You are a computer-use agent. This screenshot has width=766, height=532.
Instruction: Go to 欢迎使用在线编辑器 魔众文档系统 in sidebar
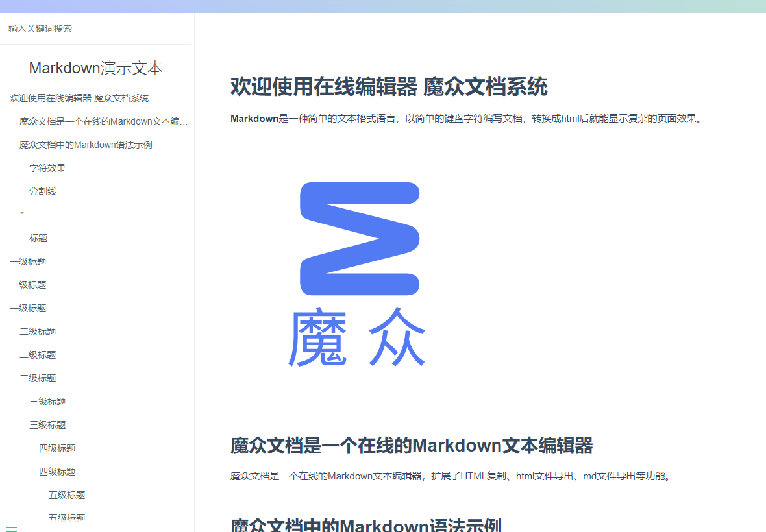79,98
